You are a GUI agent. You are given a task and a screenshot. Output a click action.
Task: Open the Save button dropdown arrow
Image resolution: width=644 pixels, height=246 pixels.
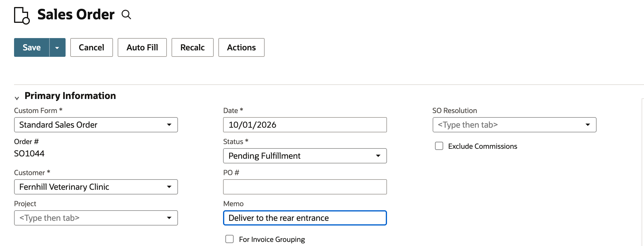[57, 47]
